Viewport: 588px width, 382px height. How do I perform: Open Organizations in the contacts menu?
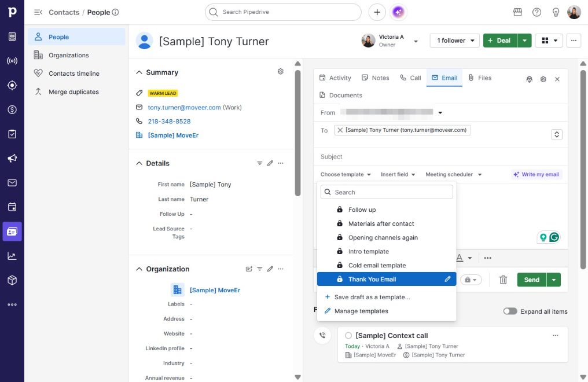tap(76, 55)
